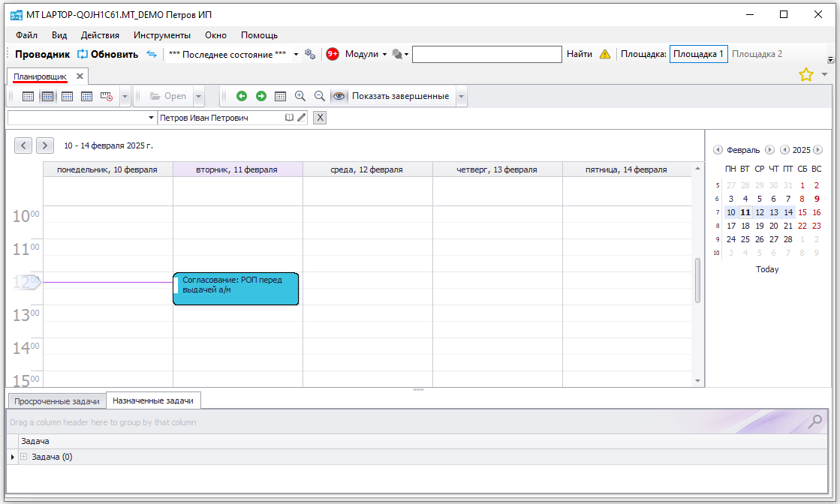Click the yellow warning triangle icon
The width and height of the screenshot is (840, 504).
point(605,54)
